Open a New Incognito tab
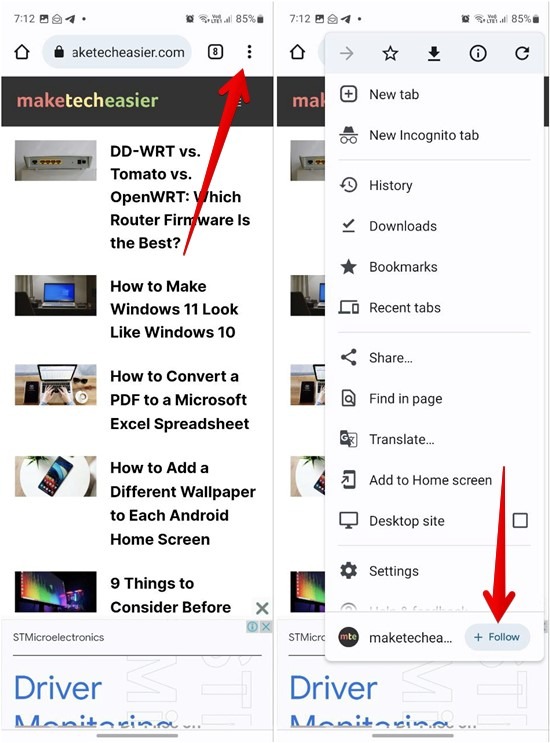The height and width of the screenshot is (743, 550). 434,136
